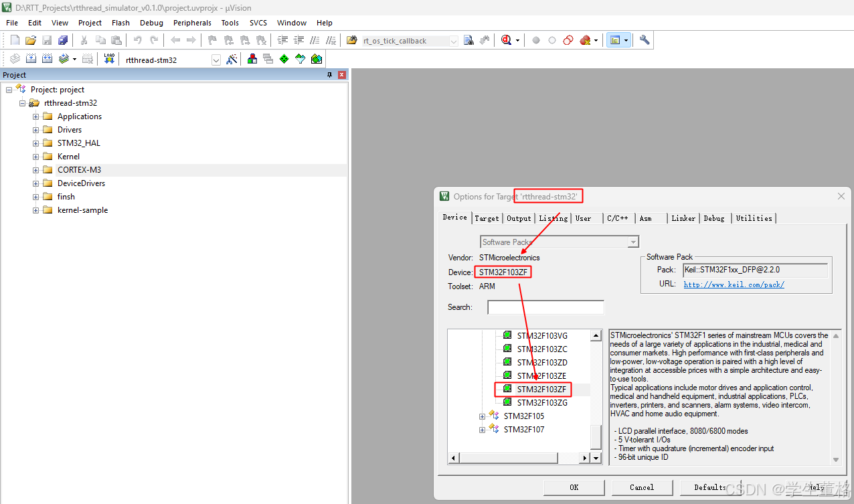Click the Pack name field

755,270
